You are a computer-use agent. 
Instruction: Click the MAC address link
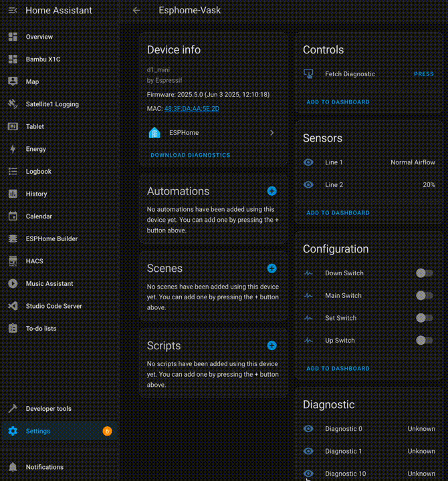192,109
